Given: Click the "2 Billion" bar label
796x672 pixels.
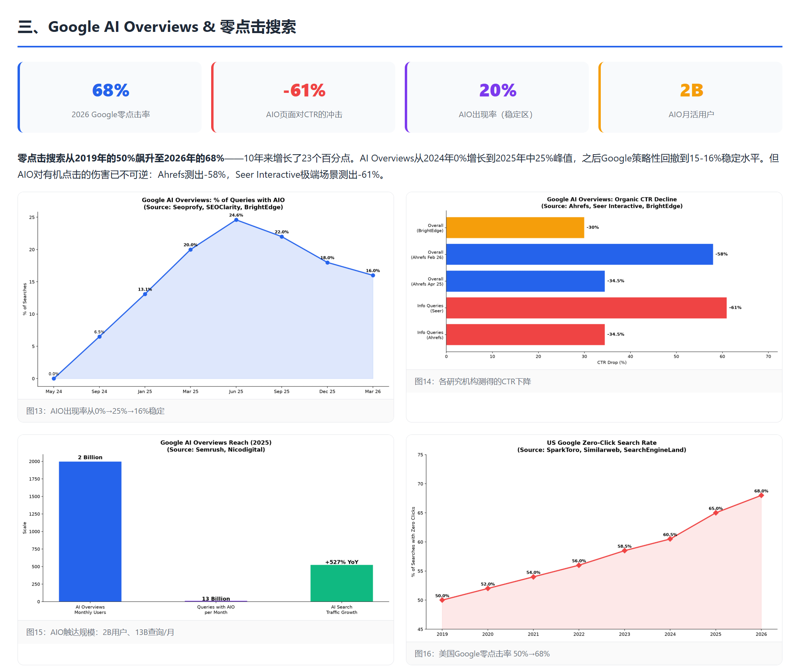Looking at the screenshot, I should (90, 457).
